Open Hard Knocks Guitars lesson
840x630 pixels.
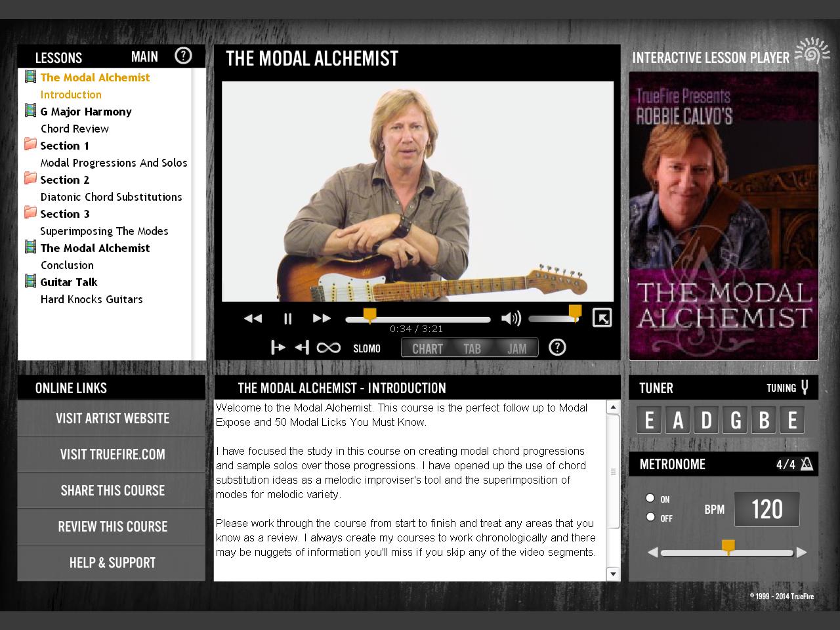click(x=91, y=299)
